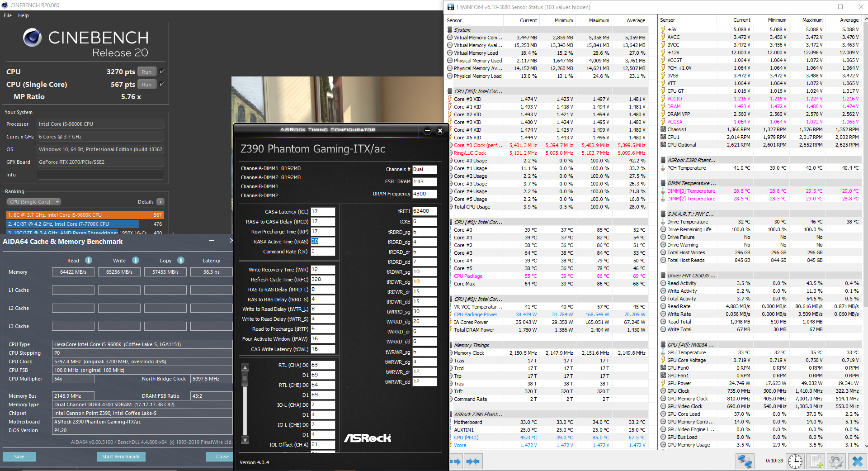Screen dimensions: 868x471
Task: Click the GPU Power row icon
Action: pyautogui.click(x=663, y=383)
